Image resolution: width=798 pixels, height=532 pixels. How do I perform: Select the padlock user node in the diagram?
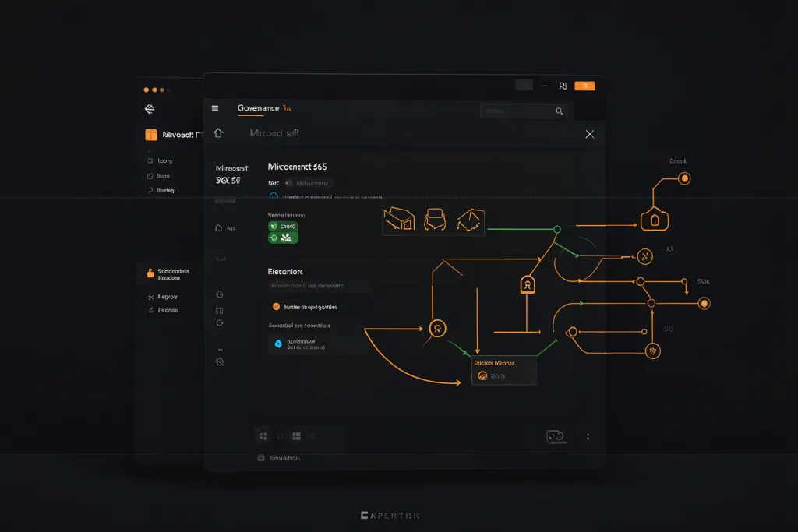click(528, 284)
